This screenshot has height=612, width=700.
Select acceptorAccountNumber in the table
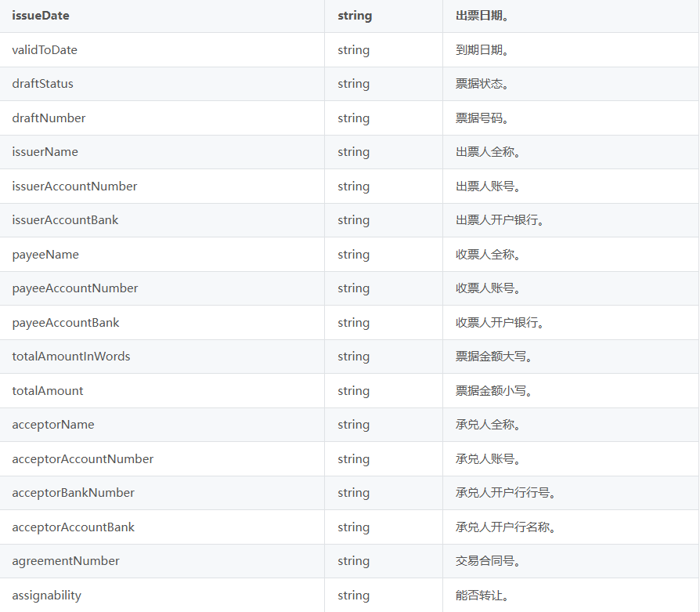click(83, 459)
